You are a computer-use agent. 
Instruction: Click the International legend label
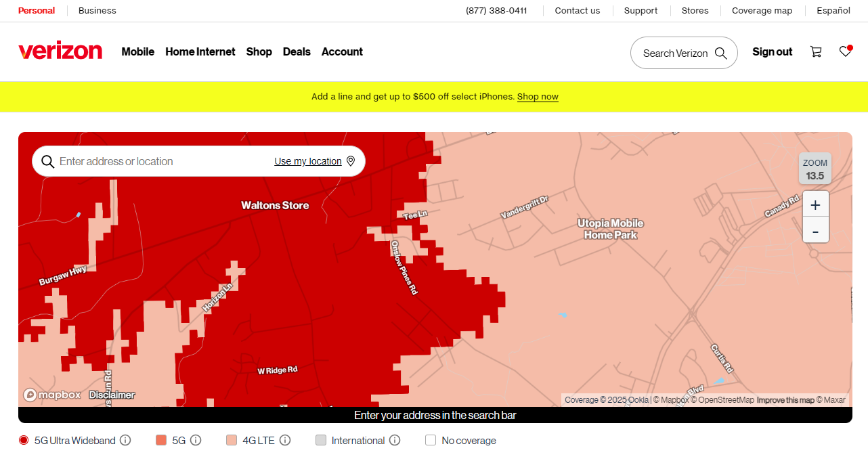tap(358, 440)
